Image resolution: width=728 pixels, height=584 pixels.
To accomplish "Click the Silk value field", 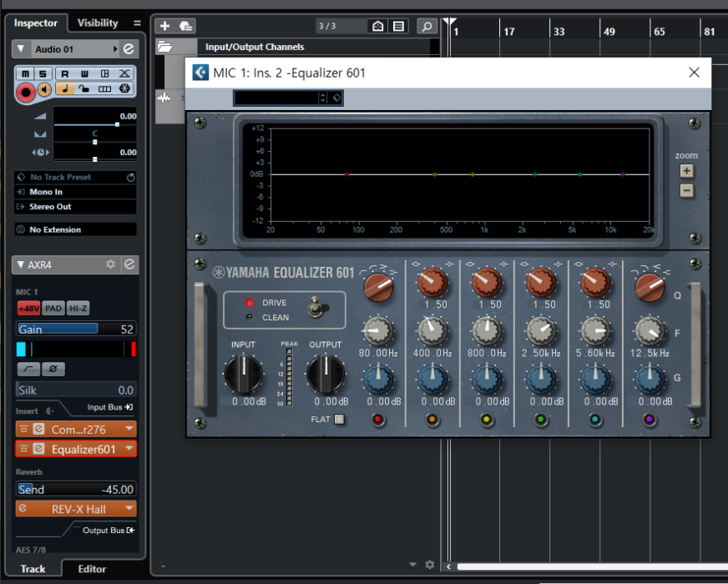I will (76, 390).
